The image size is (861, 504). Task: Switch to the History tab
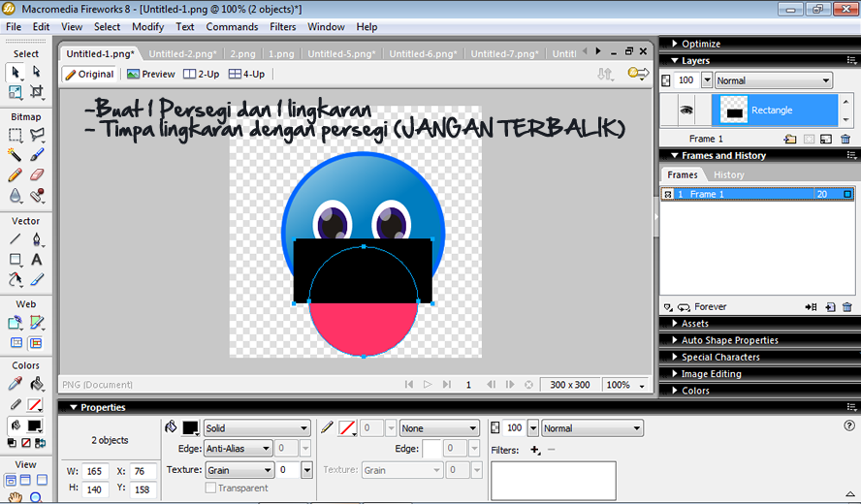click(x=729, y=175)
